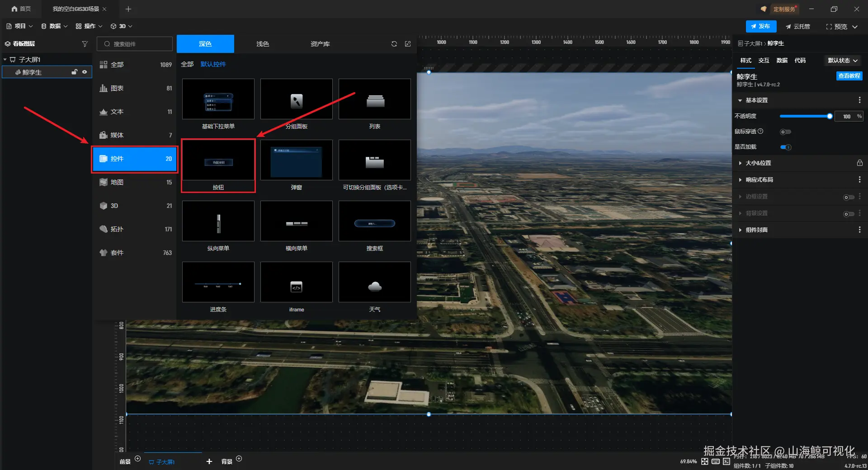The height and width of the screenshot is (470, 868).
Task: Enable the 边框设置 switch
Action: 849,197
